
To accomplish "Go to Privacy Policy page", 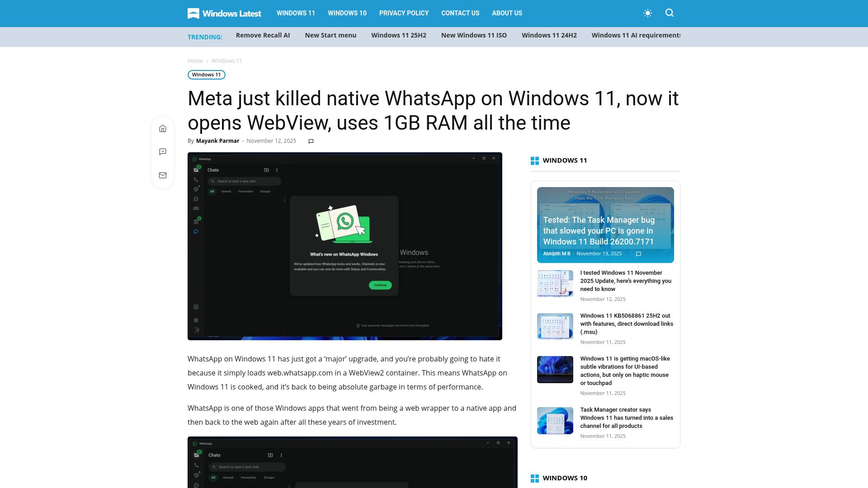I will pos(404,13).
